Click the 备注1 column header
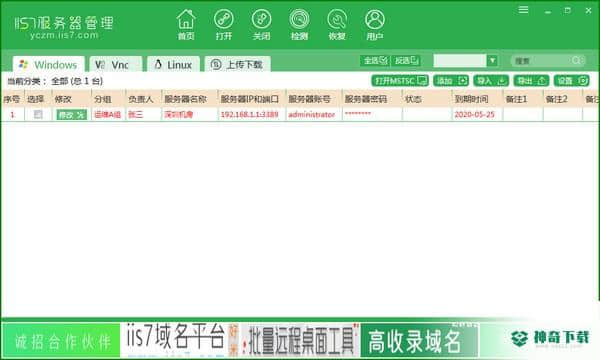600x360 pixels. (x=523, y=99)
